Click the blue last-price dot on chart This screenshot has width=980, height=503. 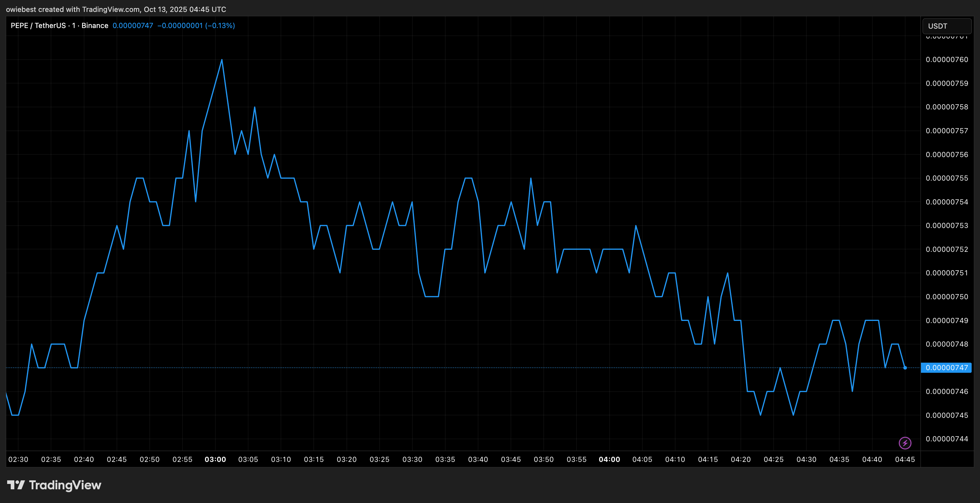click(x=905, y=368)
